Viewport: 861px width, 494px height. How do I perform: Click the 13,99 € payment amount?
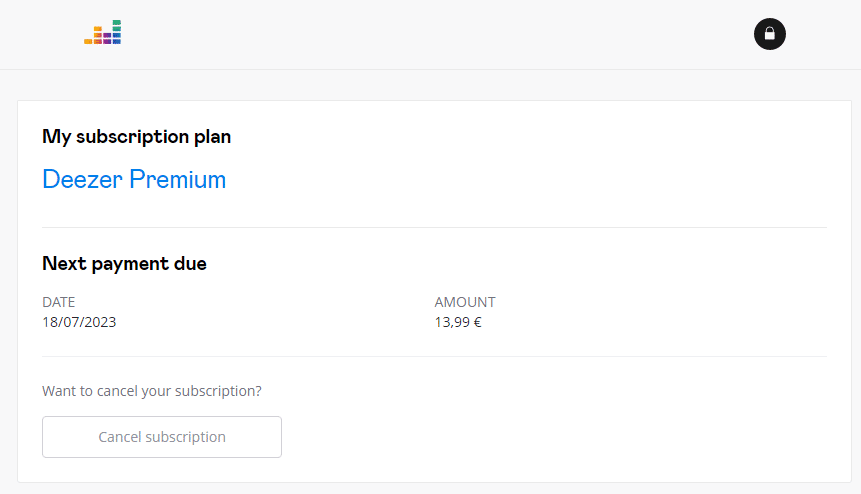point(458,322)
